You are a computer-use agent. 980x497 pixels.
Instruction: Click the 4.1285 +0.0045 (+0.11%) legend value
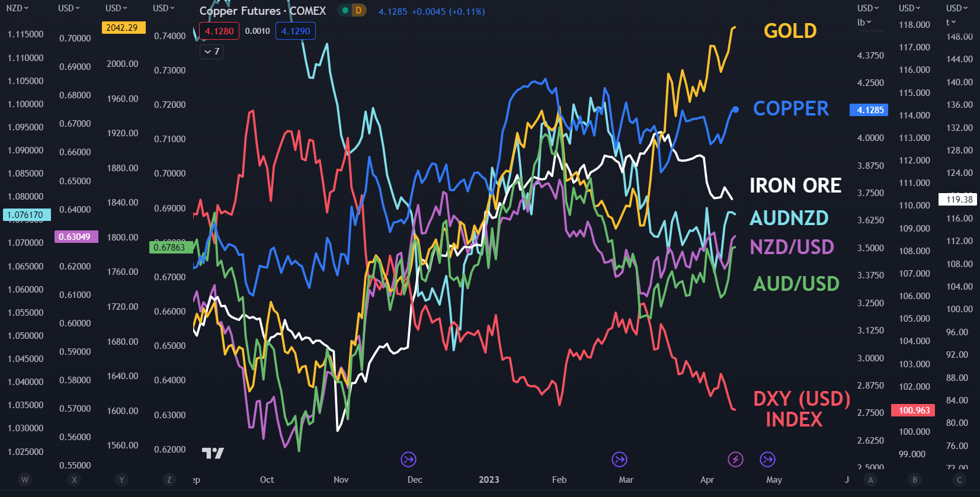click(x=431, y=11)
